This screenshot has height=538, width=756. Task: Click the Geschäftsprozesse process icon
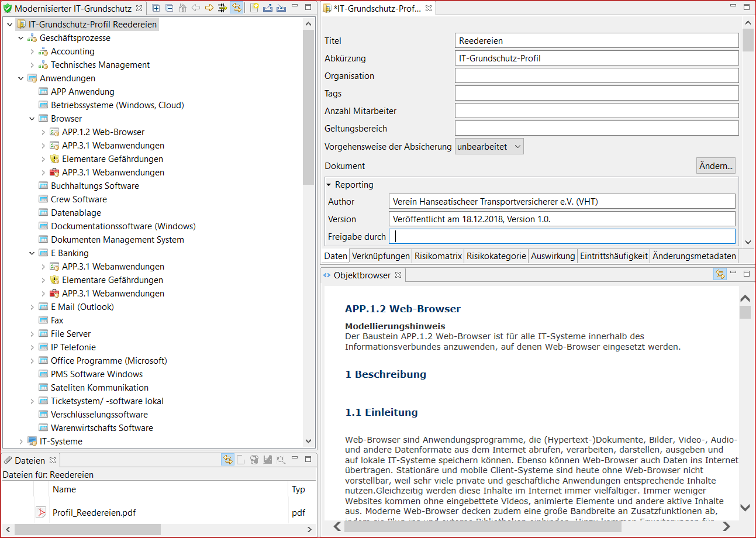[32, 38]
